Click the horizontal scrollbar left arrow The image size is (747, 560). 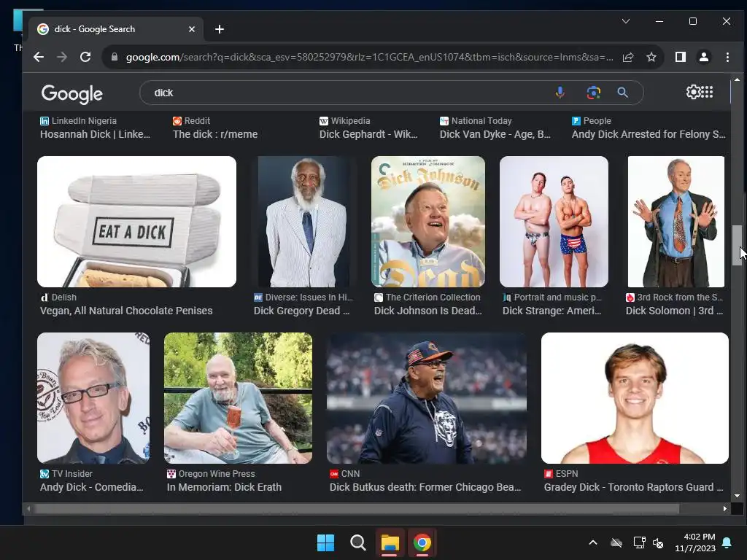click(28, 508)
